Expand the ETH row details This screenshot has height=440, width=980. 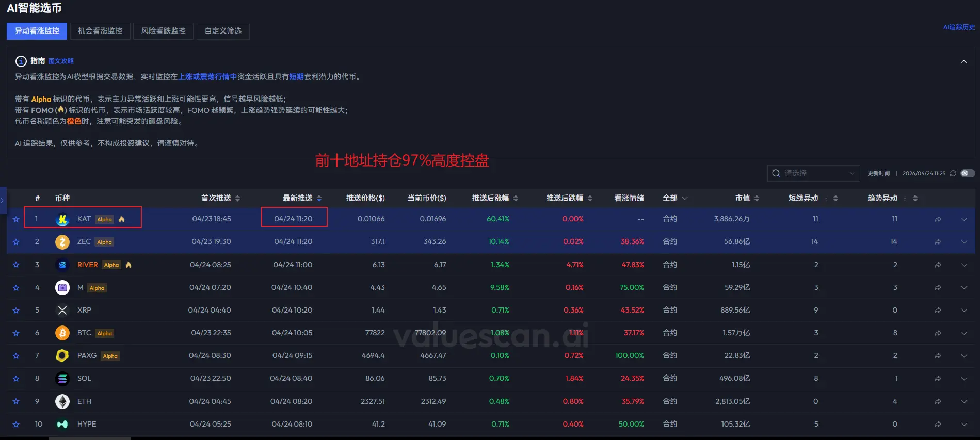point(964,401)
